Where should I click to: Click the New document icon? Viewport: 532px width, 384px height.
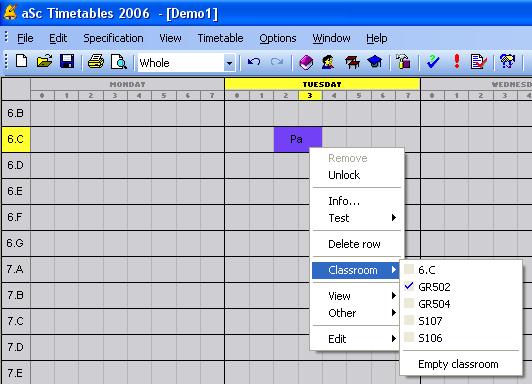point(22,62)
